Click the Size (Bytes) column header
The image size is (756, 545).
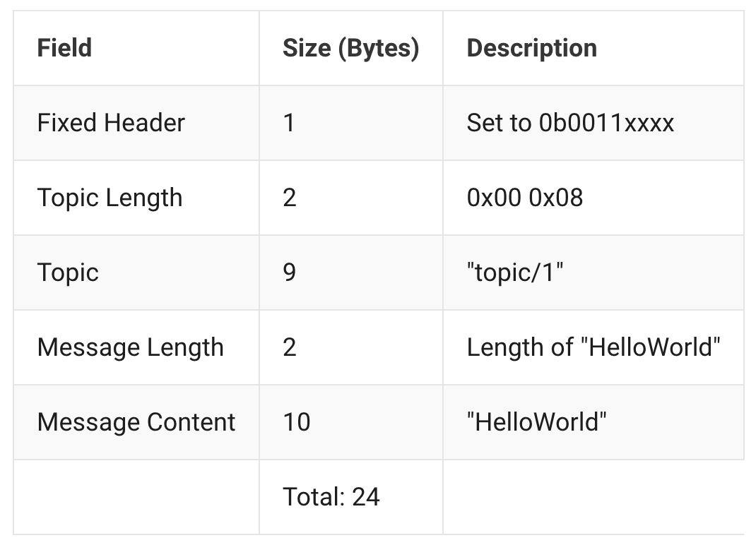coord(350,48)
